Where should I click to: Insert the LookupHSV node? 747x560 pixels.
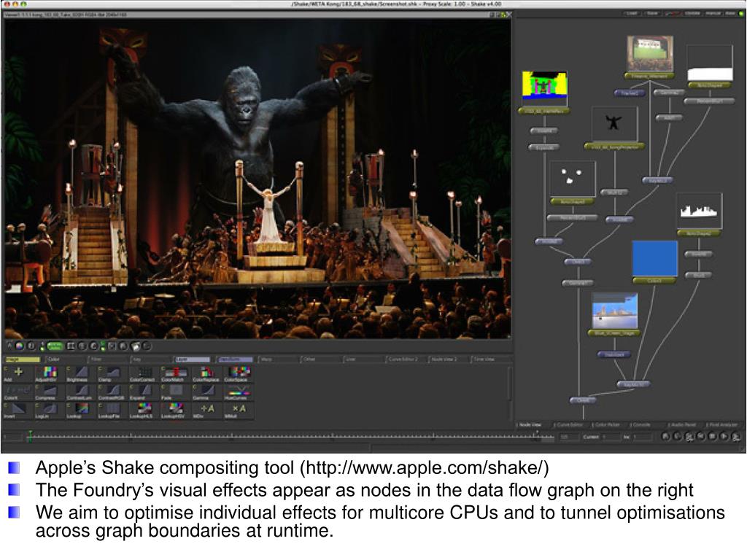tap(175, 411)
